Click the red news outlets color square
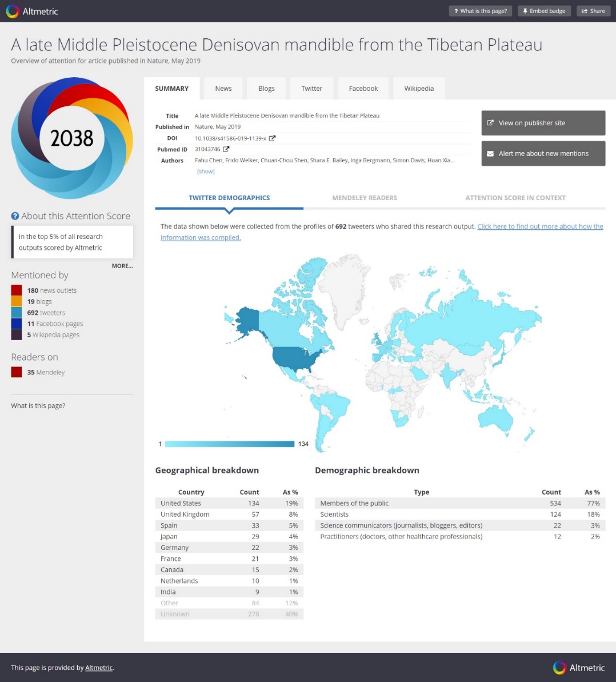 pyautogui.click(x=17, y=290)
